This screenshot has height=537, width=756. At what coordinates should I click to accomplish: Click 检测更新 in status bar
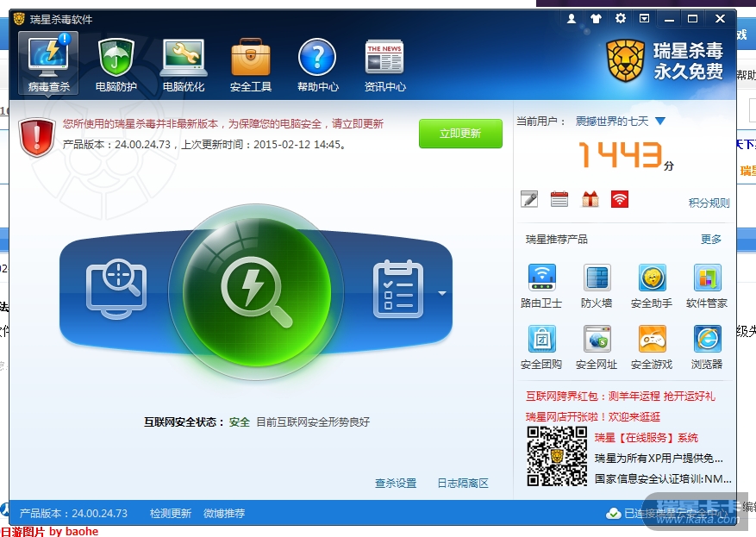[x=171, y=514]
